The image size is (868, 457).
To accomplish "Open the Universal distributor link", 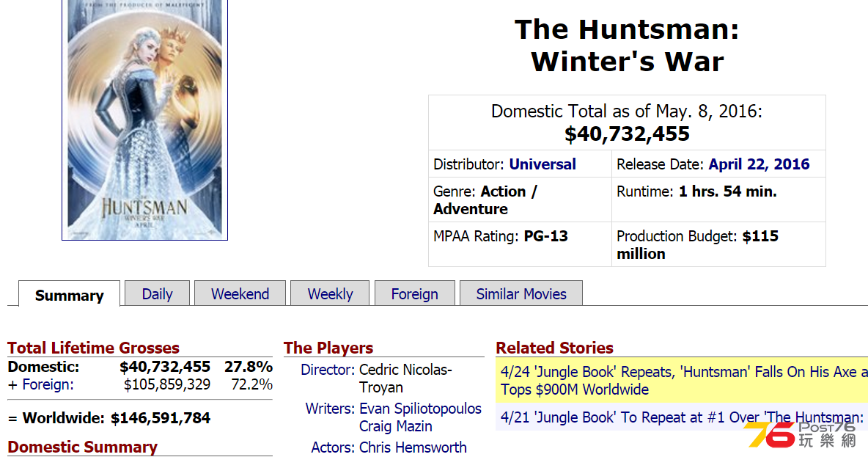I will 542,164.
